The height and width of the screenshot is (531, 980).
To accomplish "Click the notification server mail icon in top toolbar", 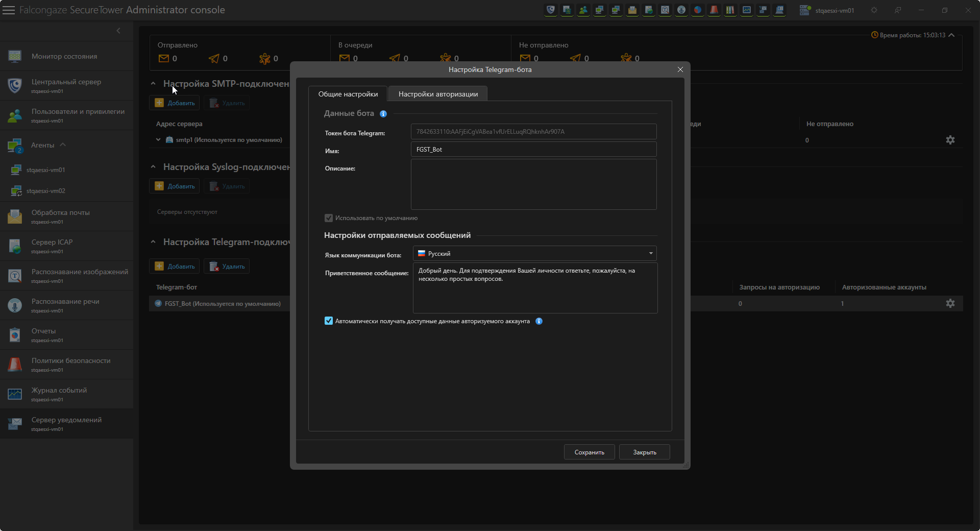I will click(763, 10).
